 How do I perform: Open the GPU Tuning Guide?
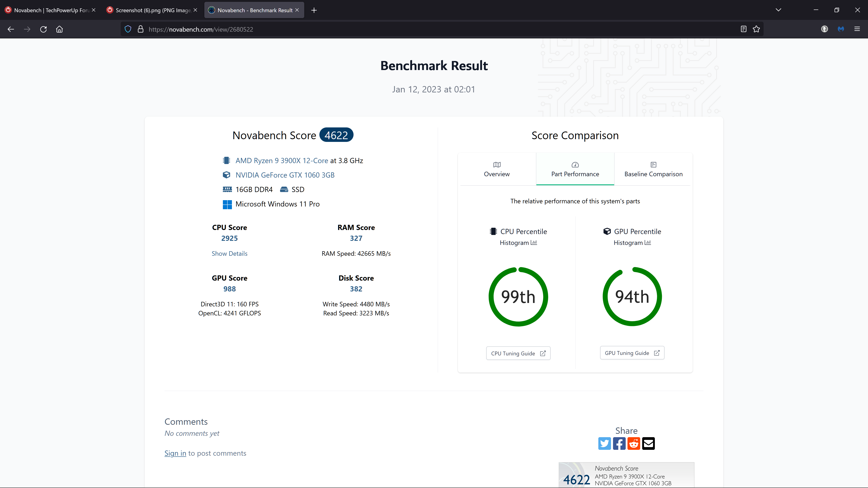[632, 353]
